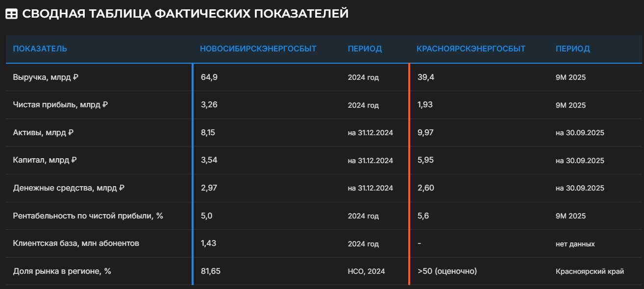644x289 pixels.
Task: Select the row label 'Капитал, млрд ₽'
Action: (45, 160)
